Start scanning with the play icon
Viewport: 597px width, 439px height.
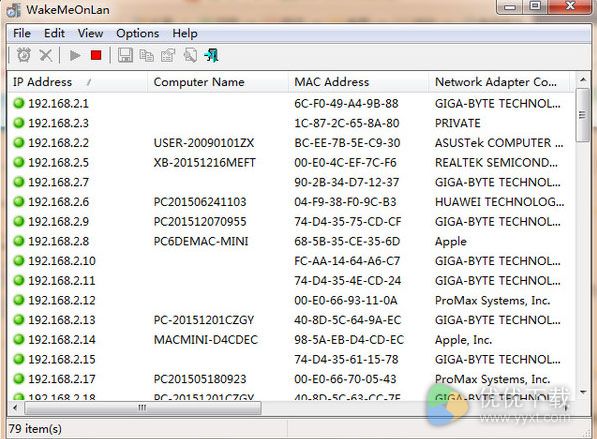[75, 56]
